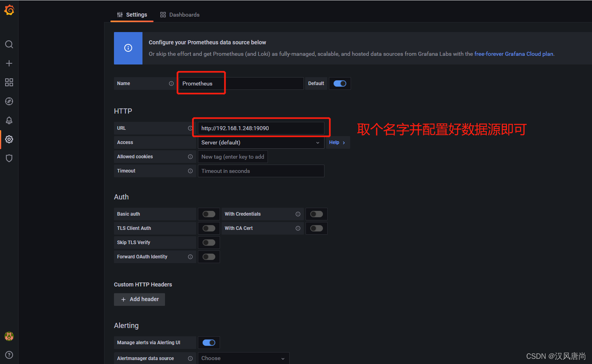Viewport: 592px width, 364px height.
Task: Open the free-forever Grafana Cloud plan link
Action: pyautogui.click(x=514, y=54)
